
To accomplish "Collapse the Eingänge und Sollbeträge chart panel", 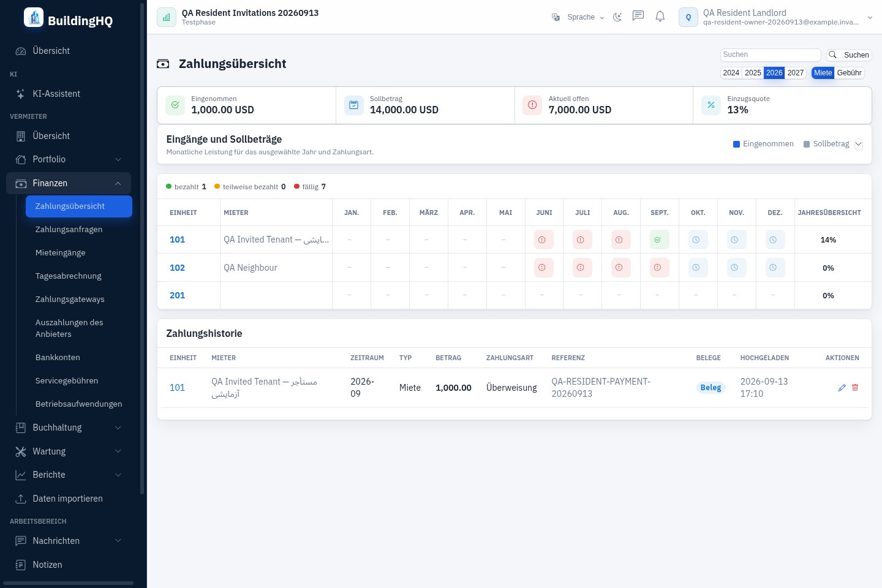I will tap(858, 145).
